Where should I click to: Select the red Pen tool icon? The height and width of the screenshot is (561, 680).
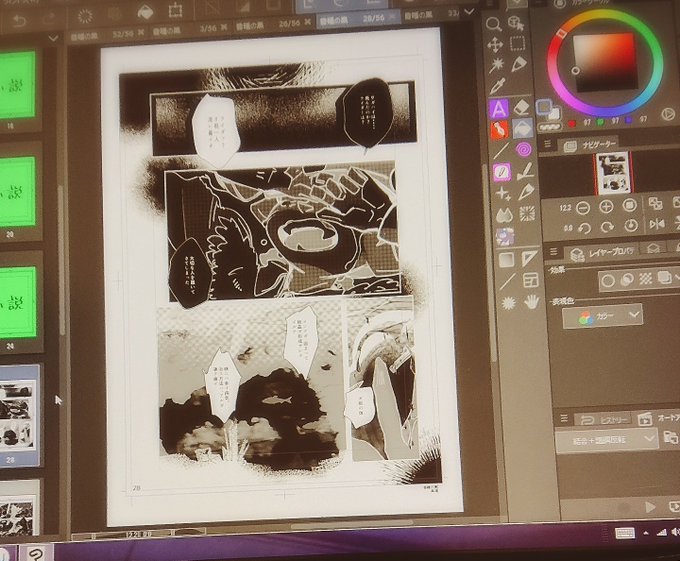(x=500, y=130)
